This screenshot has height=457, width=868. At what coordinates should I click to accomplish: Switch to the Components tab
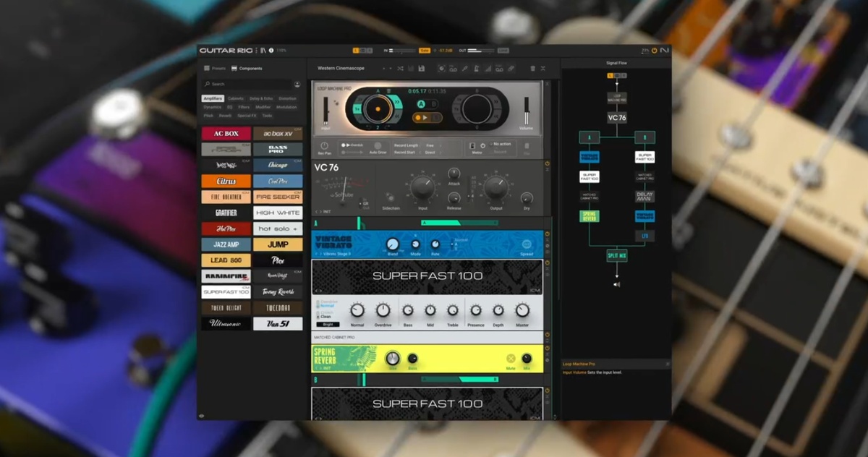(x=247, y=68)
